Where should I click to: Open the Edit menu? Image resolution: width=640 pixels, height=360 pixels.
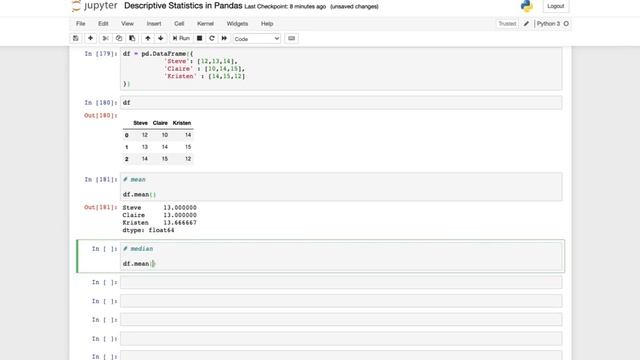(103, 24)
